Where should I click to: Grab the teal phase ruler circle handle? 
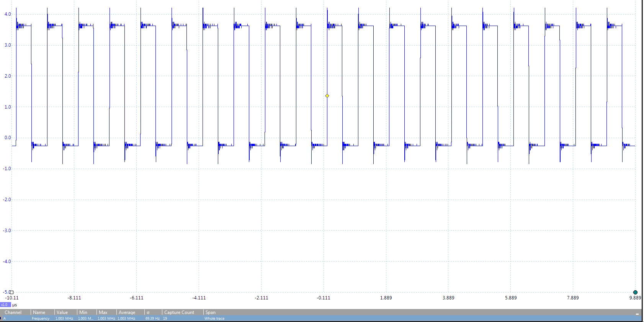click(635, 292)
